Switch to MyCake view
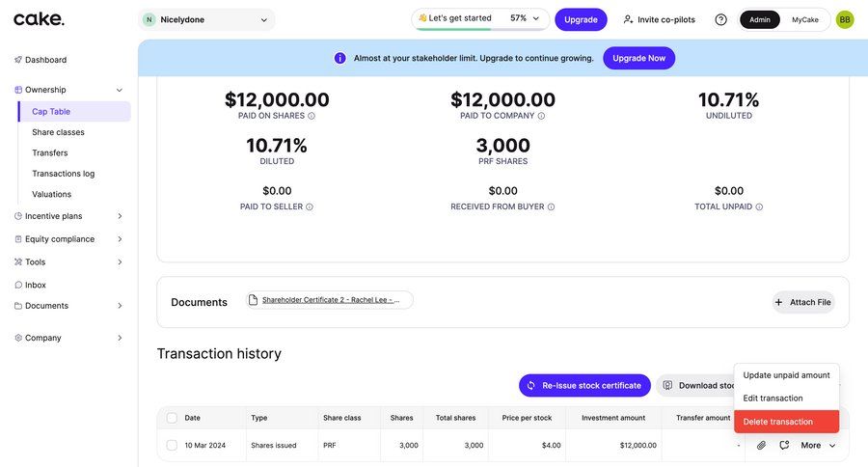Screen dimensions: 868x467 point(805,19)
